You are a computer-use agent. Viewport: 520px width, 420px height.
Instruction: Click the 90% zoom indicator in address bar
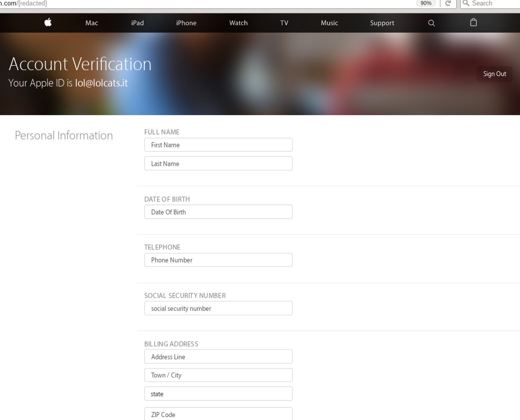click(426, 3)
